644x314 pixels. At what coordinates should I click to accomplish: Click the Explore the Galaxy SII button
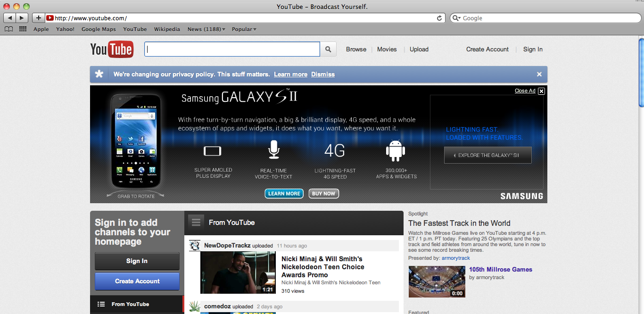tap(488, 155)
